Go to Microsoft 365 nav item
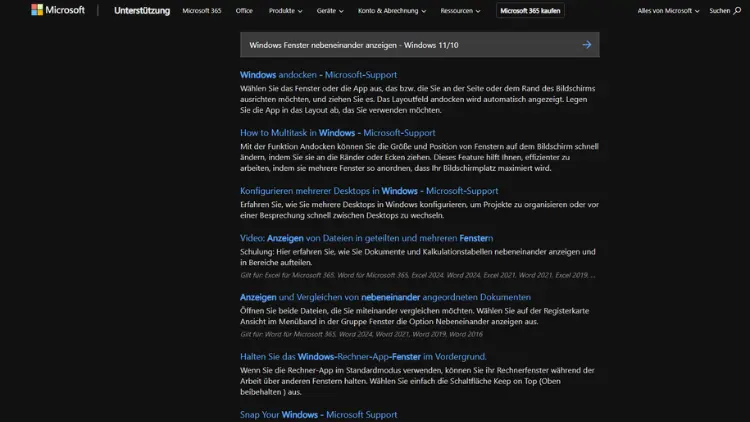 pyautogui.click(x=203, y=10)
